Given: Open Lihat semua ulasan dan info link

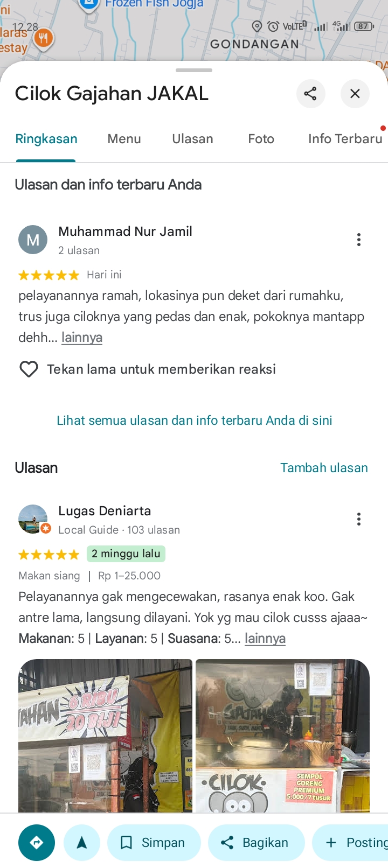Looking at the screenshot, I should click(x=195, y=421).
